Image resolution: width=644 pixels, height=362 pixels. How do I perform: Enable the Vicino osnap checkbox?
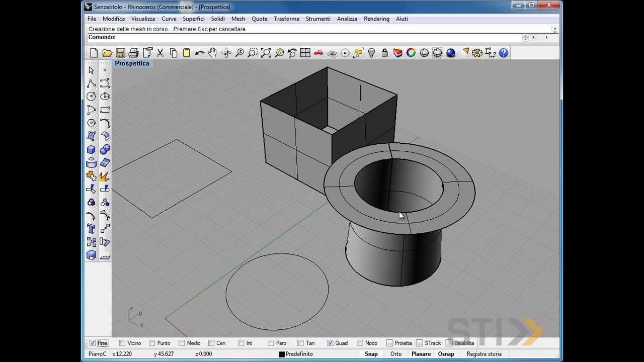(x=122, y=343)
